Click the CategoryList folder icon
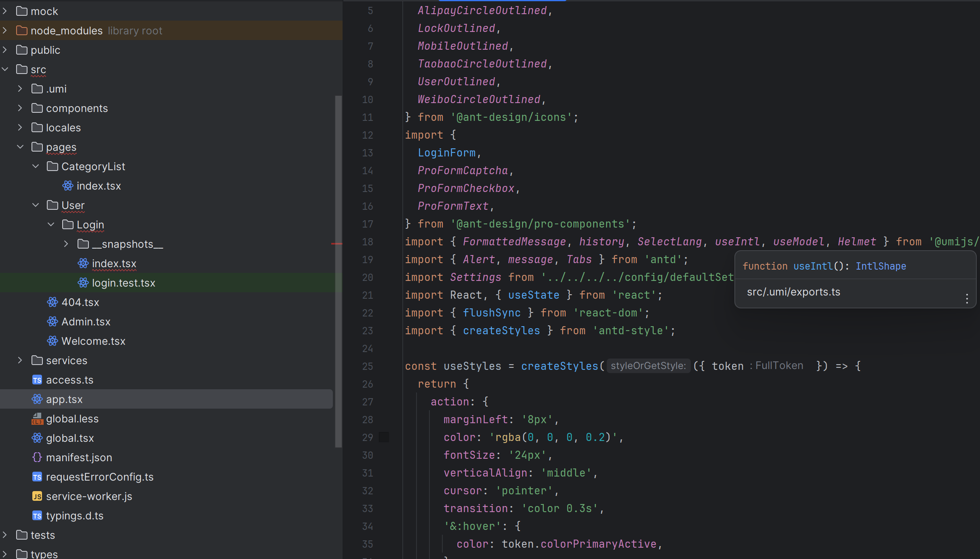This screenshot has width=980, height=559. 53,167
